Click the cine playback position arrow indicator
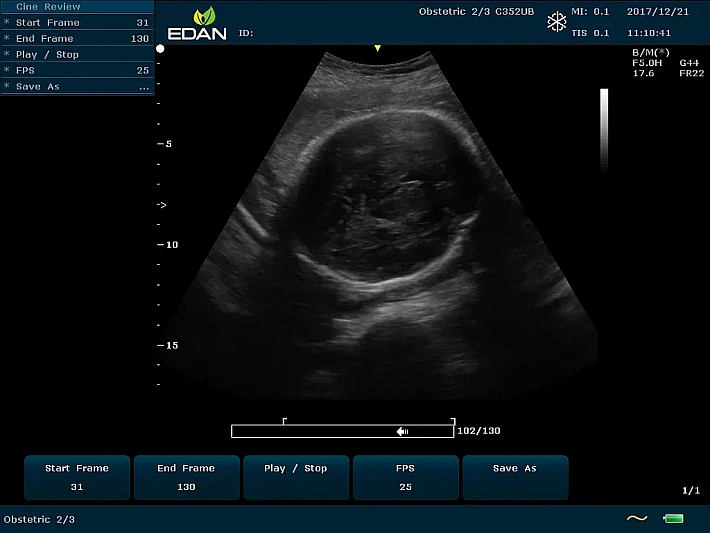 [403, 431]
